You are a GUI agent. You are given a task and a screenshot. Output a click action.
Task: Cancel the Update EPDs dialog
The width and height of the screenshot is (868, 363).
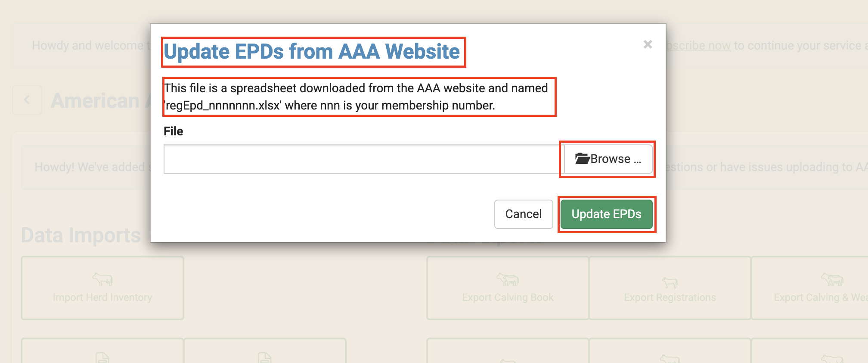click(x=524, y=214)
